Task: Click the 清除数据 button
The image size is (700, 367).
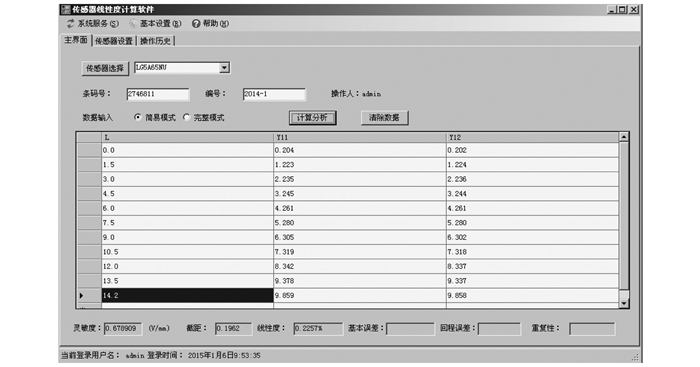Action: click(x=384, y=118)
